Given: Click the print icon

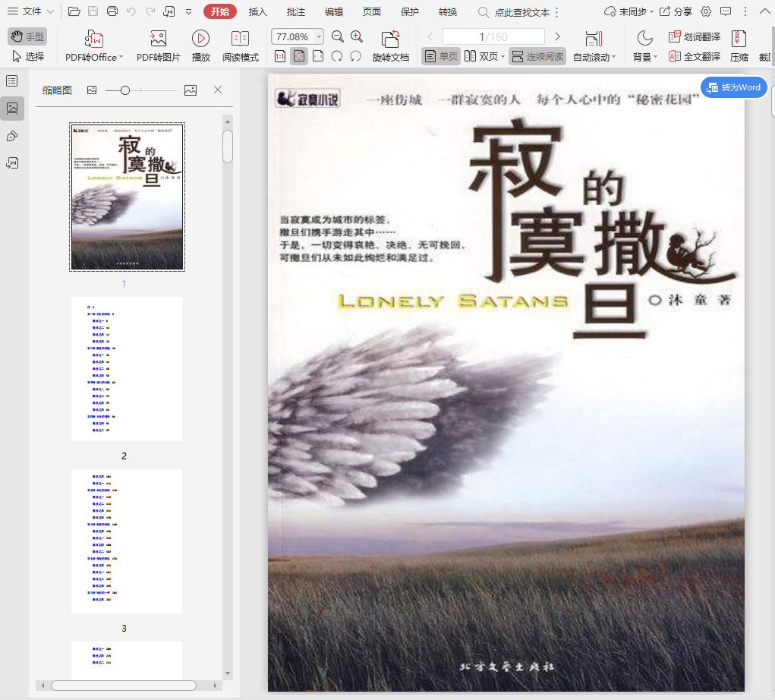Looking at the screenshot, I should [x=112, y=11].
